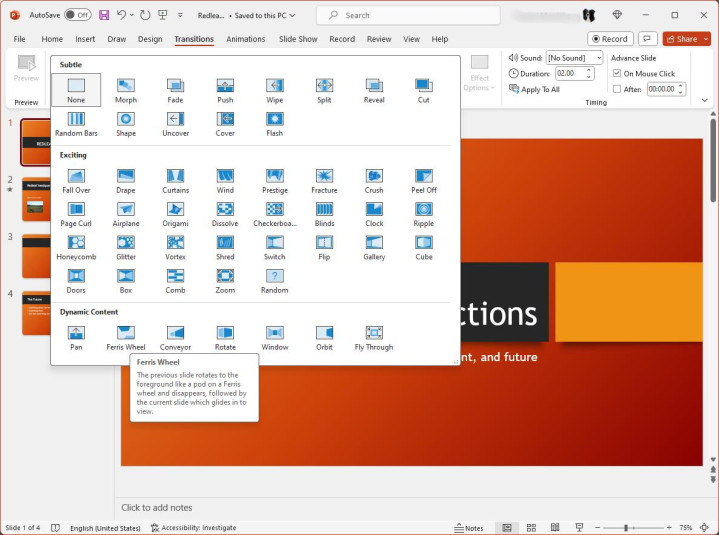Screen dimensions: 719x535
Task: Select slide 3 thumbnail
Action: 35,255
